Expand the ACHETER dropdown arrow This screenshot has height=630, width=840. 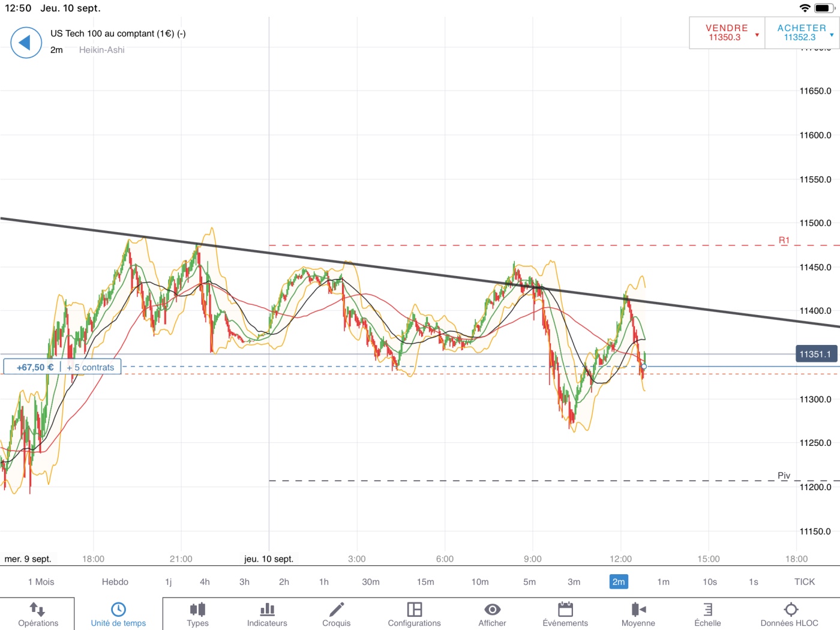click(832, 35)
